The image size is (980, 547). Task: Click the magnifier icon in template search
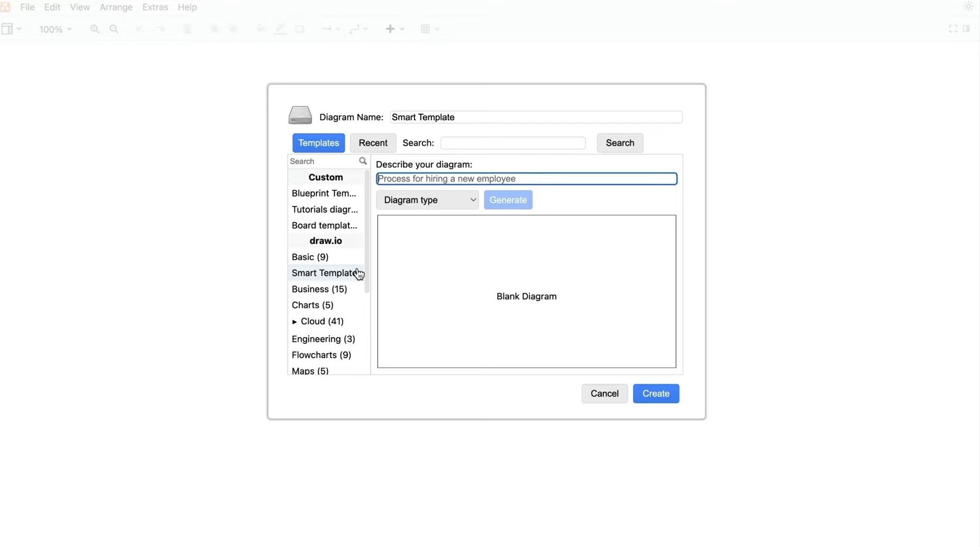(x=363, y=161)
